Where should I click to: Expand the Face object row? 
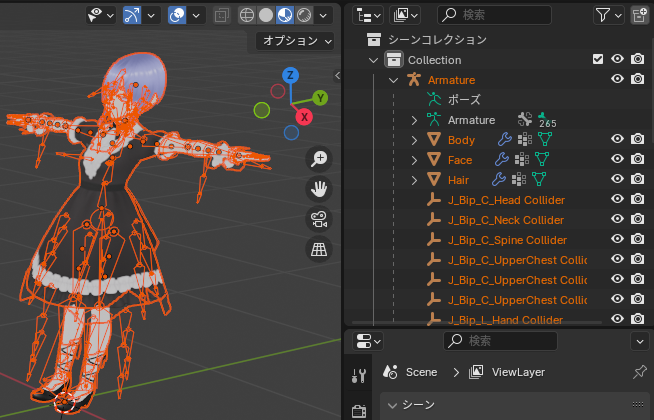(x=414, y=160)
